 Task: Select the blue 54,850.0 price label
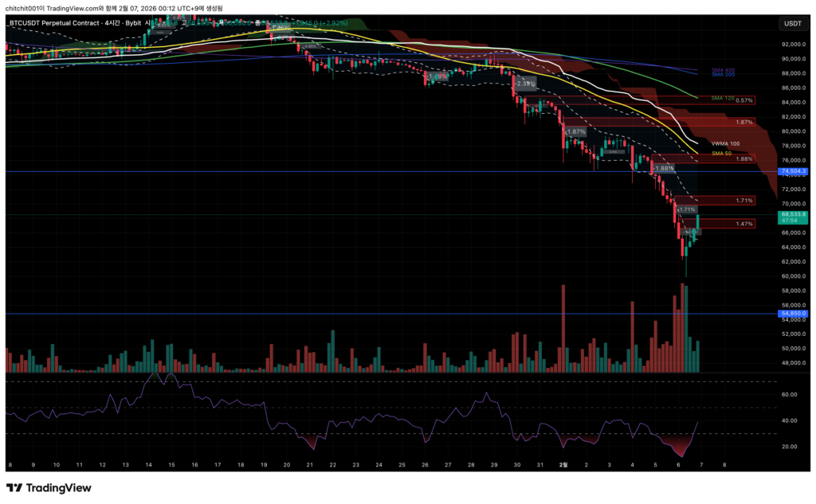(x=794, y=314)
